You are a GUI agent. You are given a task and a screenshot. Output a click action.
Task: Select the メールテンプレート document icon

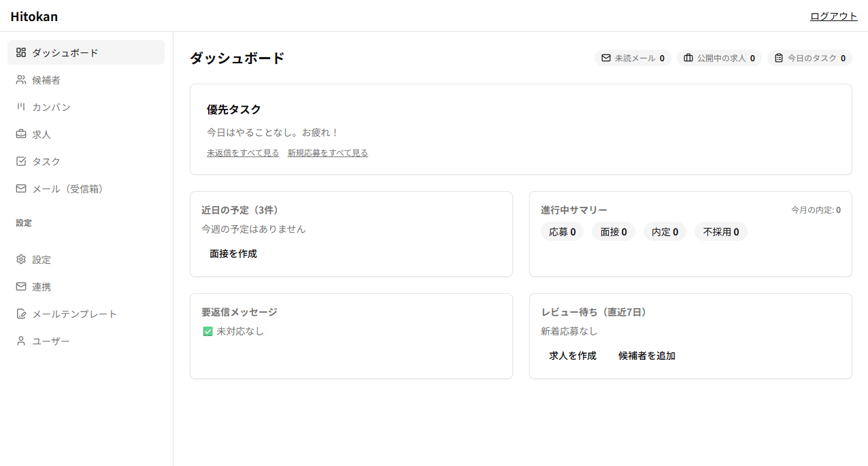pyautogui.click(x=22, y=314)
